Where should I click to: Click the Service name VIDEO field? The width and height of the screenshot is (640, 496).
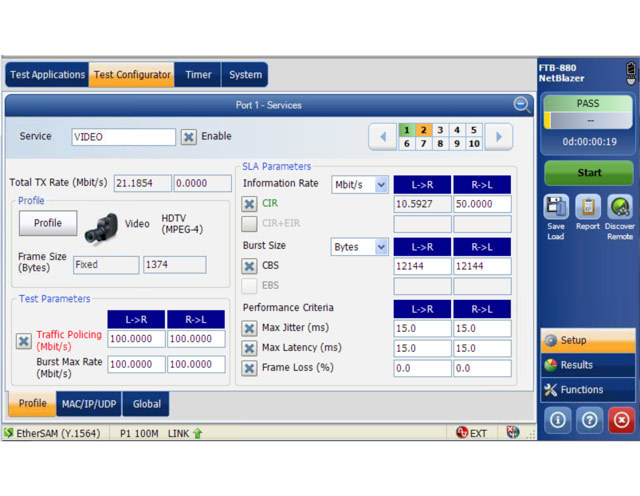coord(123,137)
